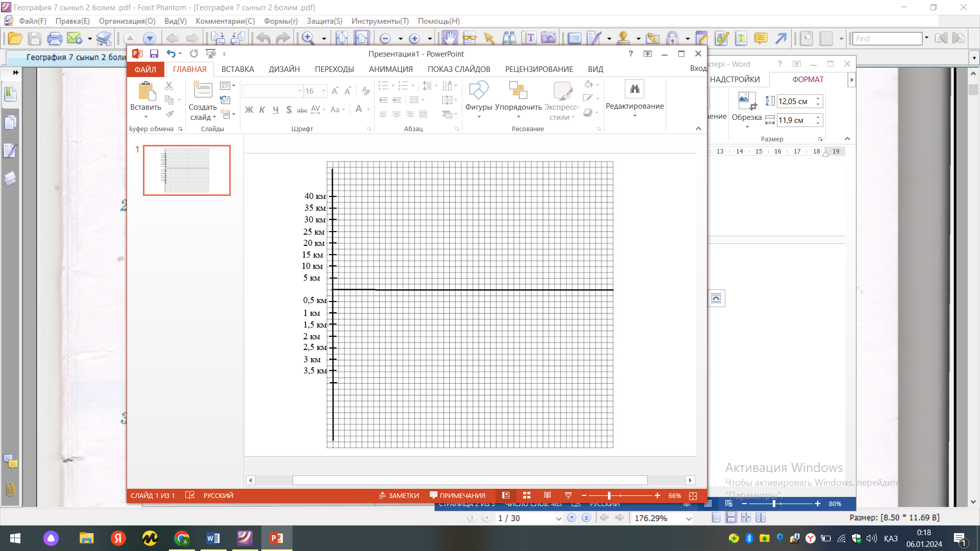Click the Cut scissors icon
980x551 pixels.
(169, 86)
